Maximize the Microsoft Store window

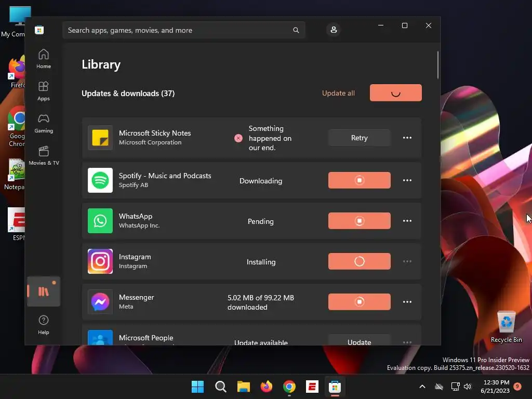(x=404, y=25)
